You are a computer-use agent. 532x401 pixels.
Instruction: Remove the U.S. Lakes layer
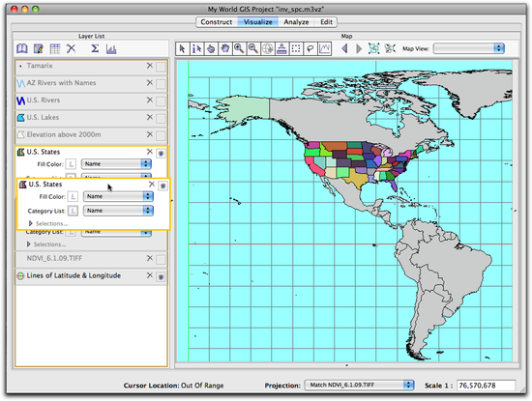click(x=150, y=117)
